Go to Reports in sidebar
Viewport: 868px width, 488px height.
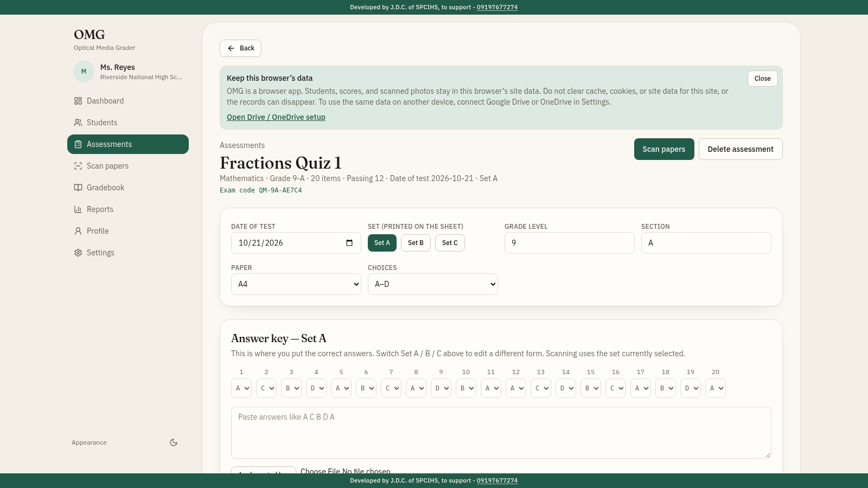click(128, 209)
